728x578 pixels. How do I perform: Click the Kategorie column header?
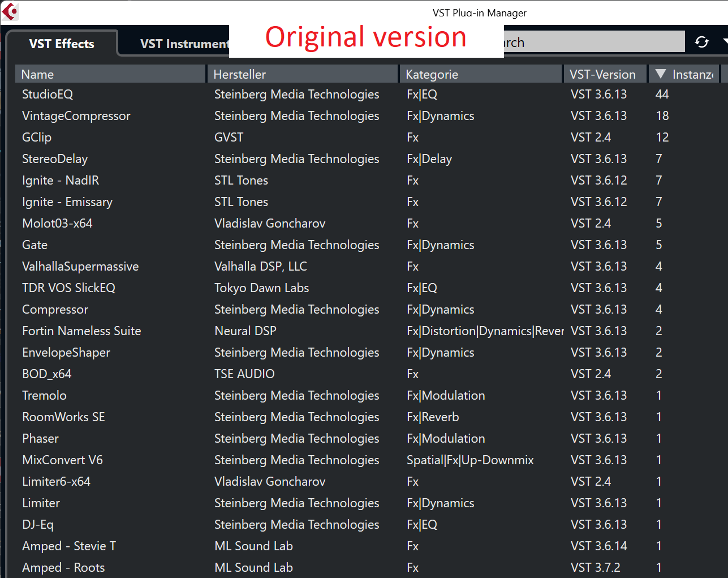pyautogui.click(x=481, y=74)
